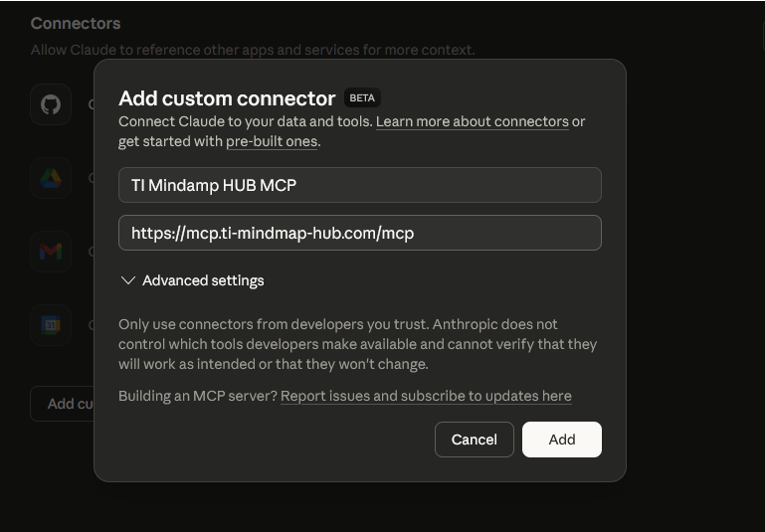Open "Report issues and subscribe to updates here"
The width and height of the screenshot is (765, 532).
(x=426, y=396)
